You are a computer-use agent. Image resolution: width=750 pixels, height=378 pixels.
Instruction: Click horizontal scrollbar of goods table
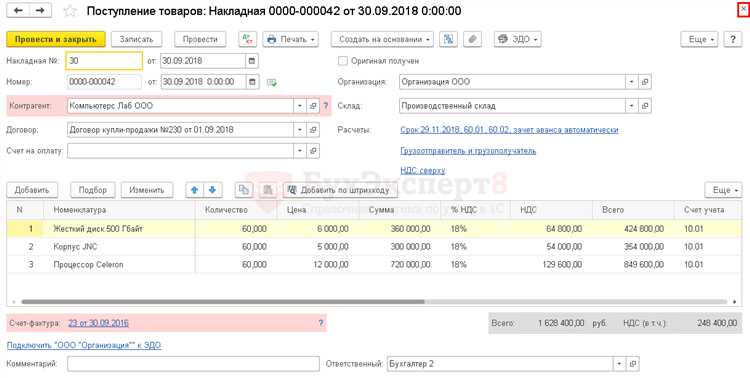click(x=222, y=302)
